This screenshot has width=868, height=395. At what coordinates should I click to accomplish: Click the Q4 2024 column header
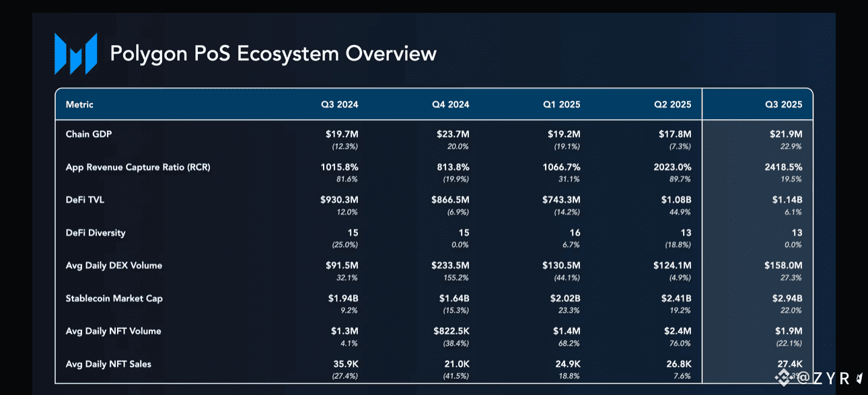pos(450,104)
